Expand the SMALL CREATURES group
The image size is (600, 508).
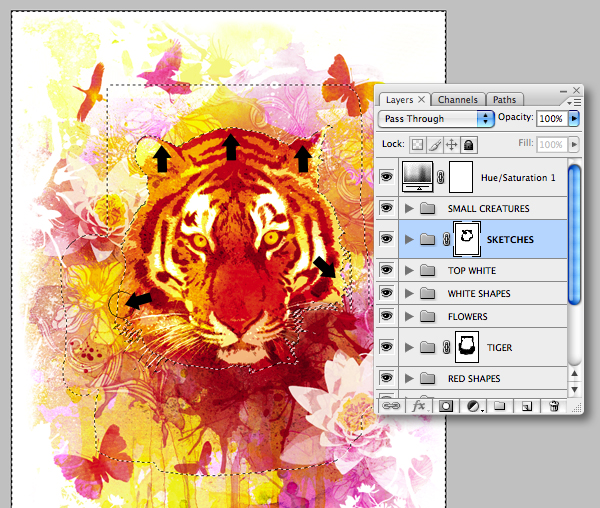coord(409,208)
